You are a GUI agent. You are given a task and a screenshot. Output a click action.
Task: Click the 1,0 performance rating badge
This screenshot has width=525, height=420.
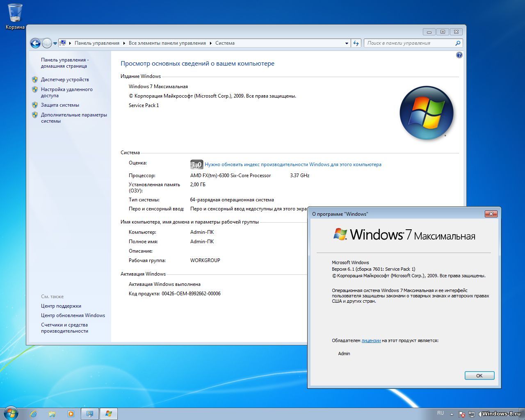coord(196,164)
